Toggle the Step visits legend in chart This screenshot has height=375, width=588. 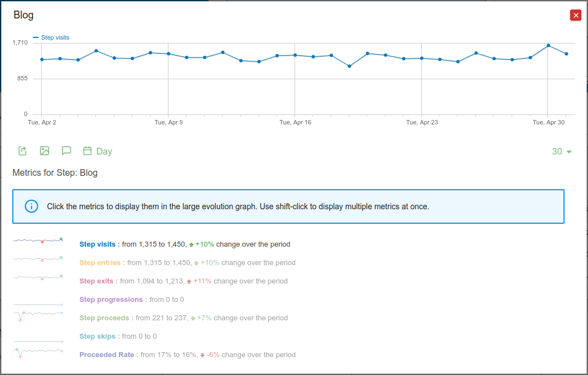click(51, 37)
